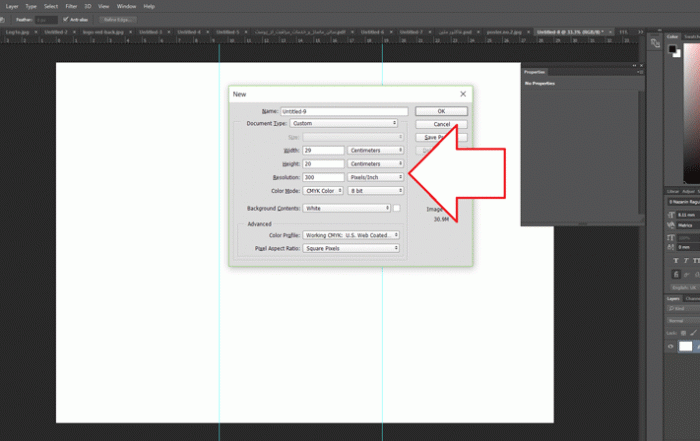
Task: Click the standard ligatures fi icon
Action: coord(675,275)
